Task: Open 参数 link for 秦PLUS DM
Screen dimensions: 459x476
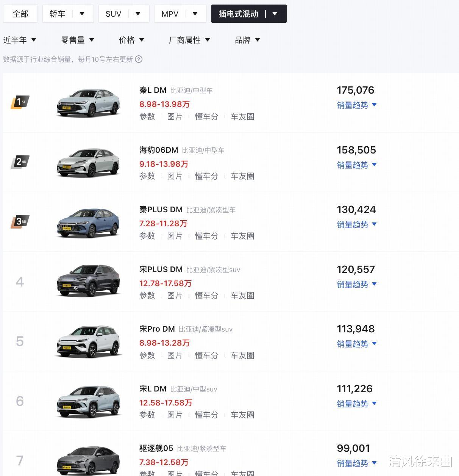Action: pyautogui.click(x=147, y=236)
